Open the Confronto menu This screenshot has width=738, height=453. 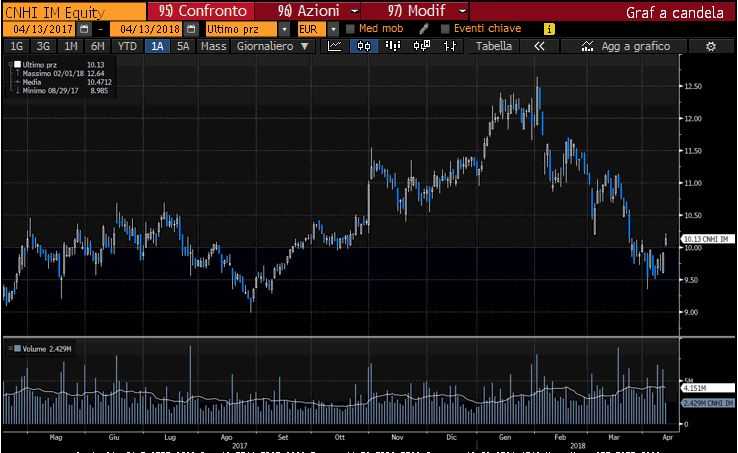(201, 11)
